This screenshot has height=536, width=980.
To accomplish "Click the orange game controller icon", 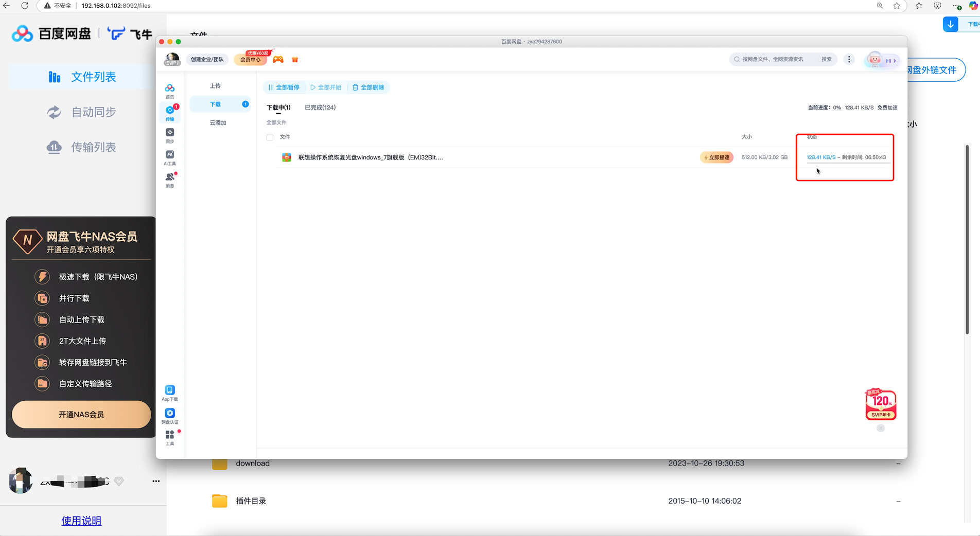I will click(278, 60).
